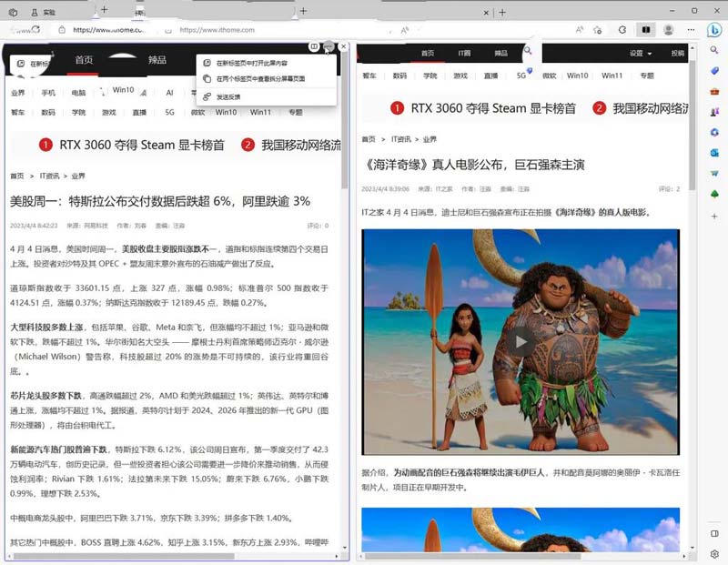Open 电脑 category in the left pane
The height and width of the screenshot is (565, 728).
tap(78, 93)
